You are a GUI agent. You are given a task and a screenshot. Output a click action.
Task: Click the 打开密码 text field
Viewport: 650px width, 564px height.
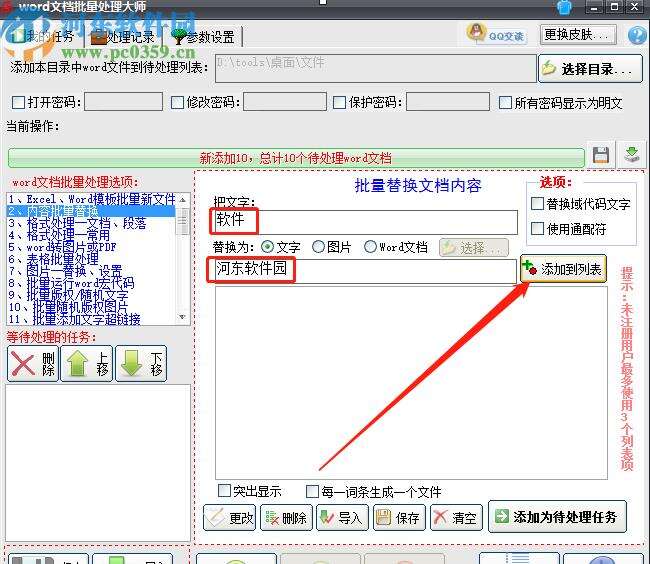click(x=123, y=102)
